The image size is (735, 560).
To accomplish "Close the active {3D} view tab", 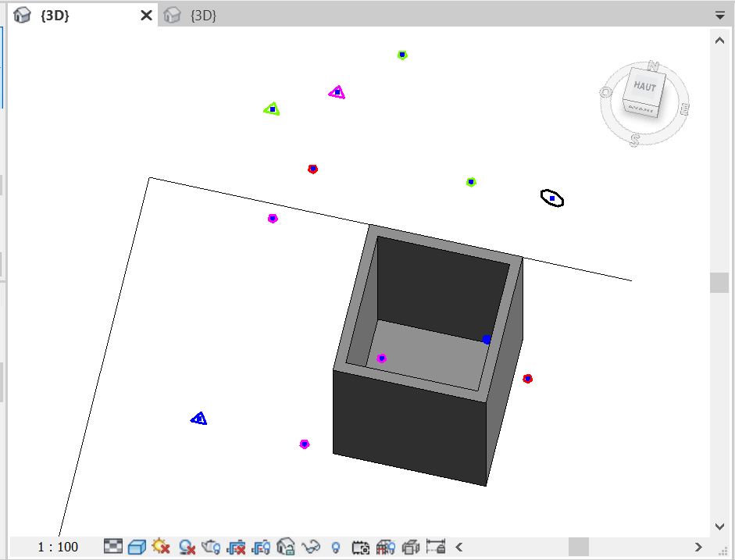I will coord(146,16).
